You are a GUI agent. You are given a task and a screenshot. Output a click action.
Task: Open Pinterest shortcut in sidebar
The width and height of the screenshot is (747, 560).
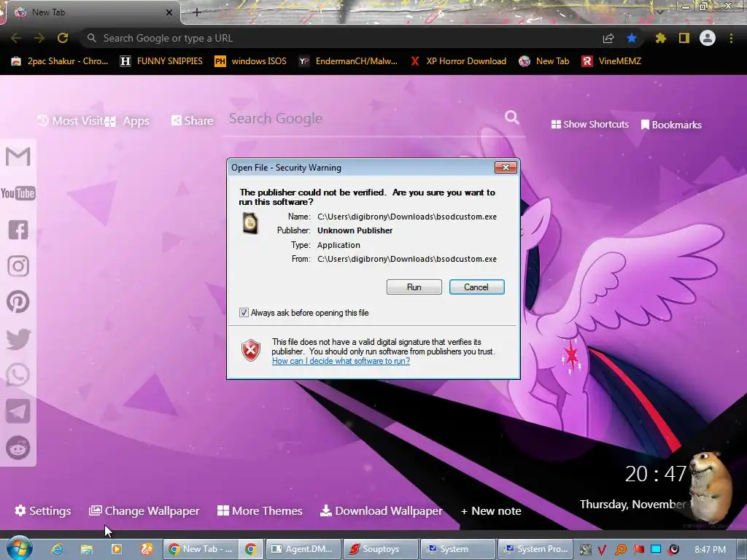[x=18, y=302]
